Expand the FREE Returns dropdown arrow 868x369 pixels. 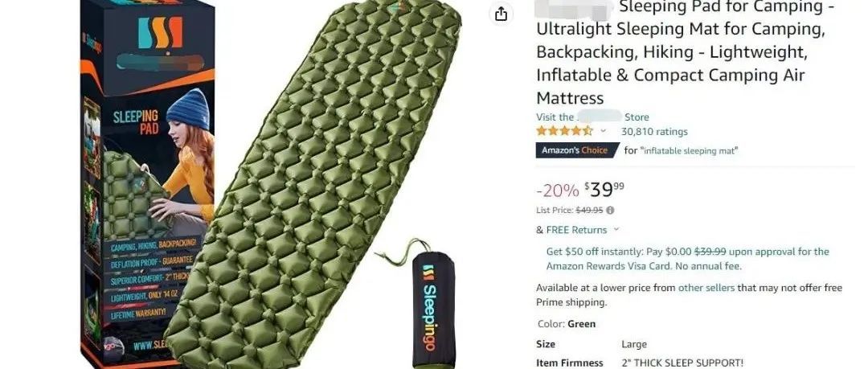[616, 229]
